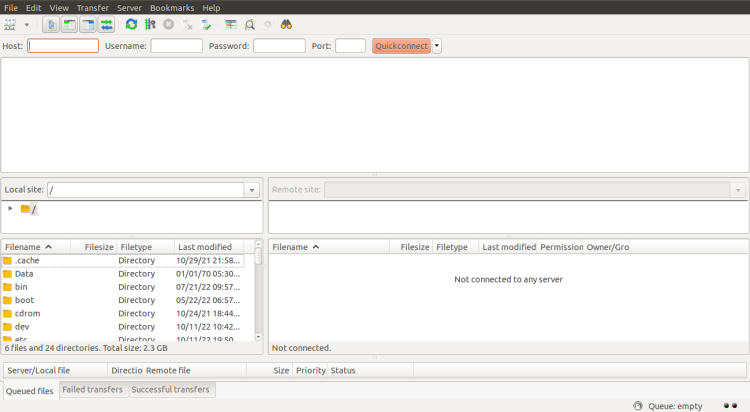Expand the root folder tree node

pyautogui.click(x=10, y=209)
